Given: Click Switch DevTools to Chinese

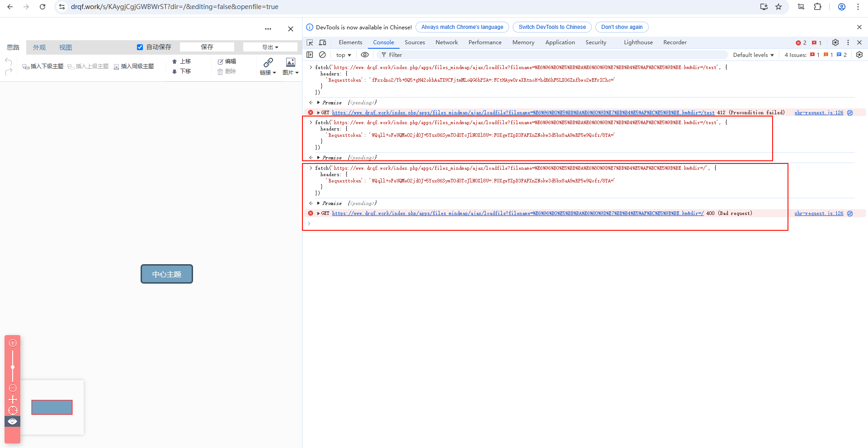Looking at the screenshot, I should click(552, 27).
